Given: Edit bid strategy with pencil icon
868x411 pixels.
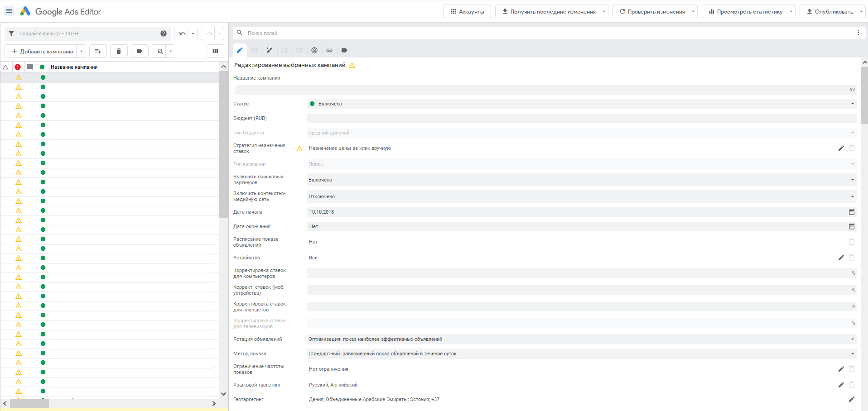Looking at the screenshot, I should (841, 148).
